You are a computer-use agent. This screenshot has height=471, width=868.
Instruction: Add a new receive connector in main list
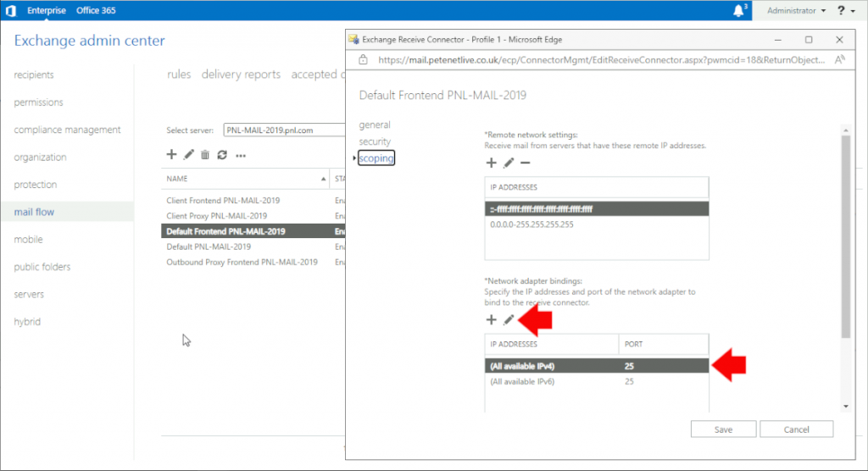[171, 155]
